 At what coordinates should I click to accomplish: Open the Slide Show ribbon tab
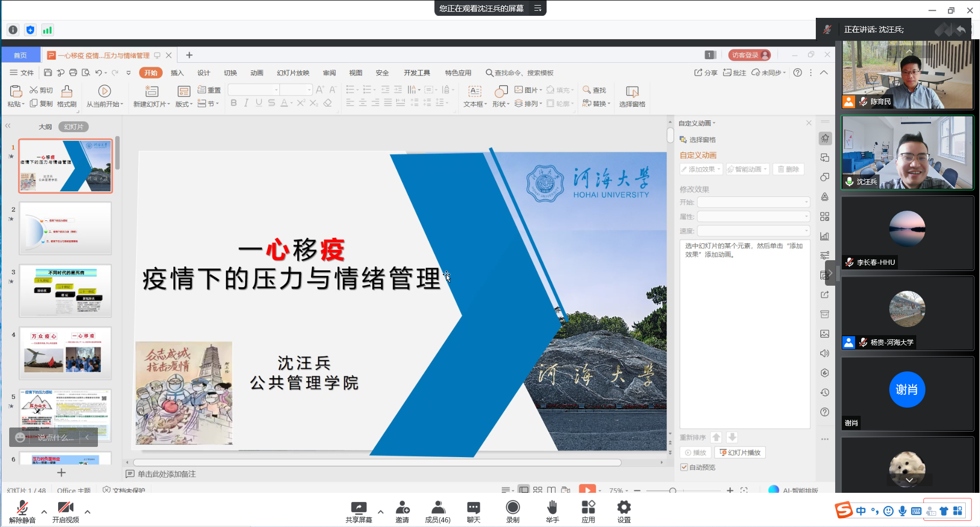(x=293, y=73)
